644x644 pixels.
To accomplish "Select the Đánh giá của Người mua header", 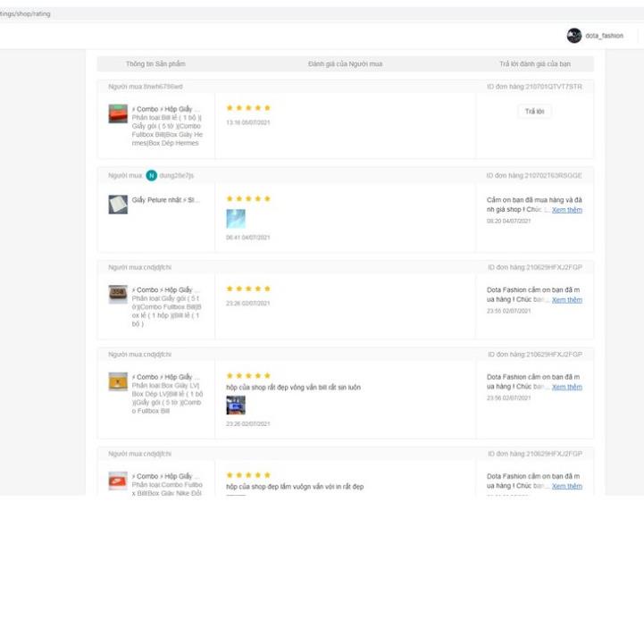I will [x=345, y=63].
